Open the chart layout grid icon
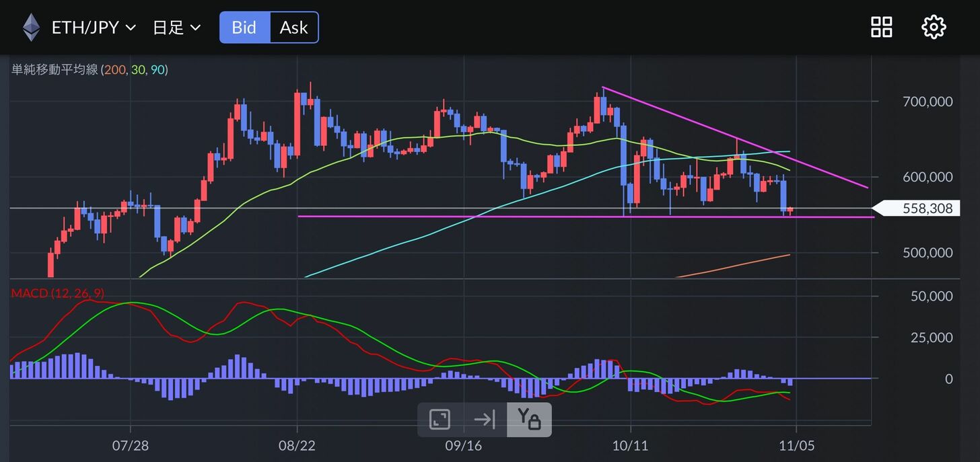The height and width of the screenshot is (462, 980). coord(881,28)
